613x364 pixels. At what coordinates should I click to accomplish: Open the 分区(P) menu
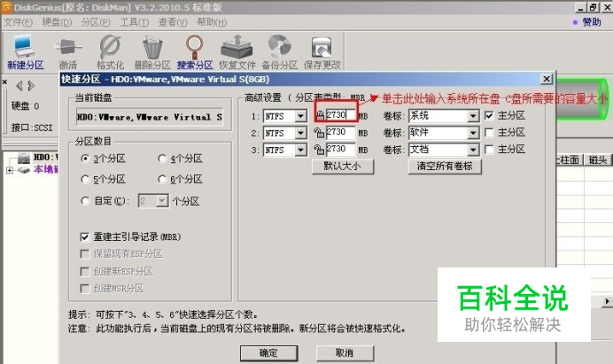click(96, 22)
